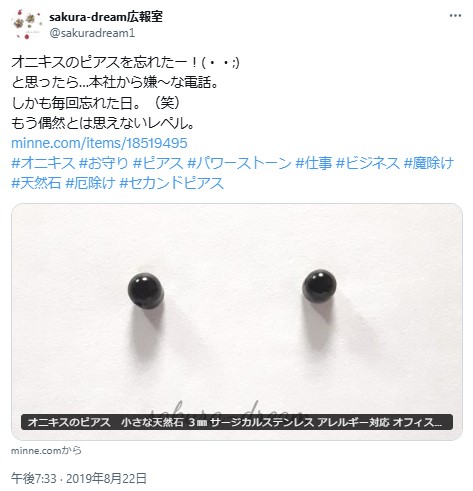Open the @sakuradream1 handle
This screenshot has height=491, width=473.
(x=92, y=33)
